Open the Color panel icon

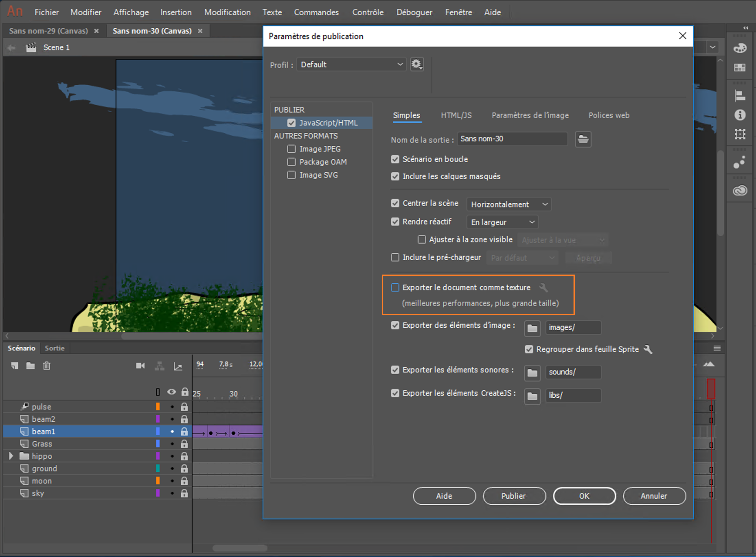[x=740, y=48]
